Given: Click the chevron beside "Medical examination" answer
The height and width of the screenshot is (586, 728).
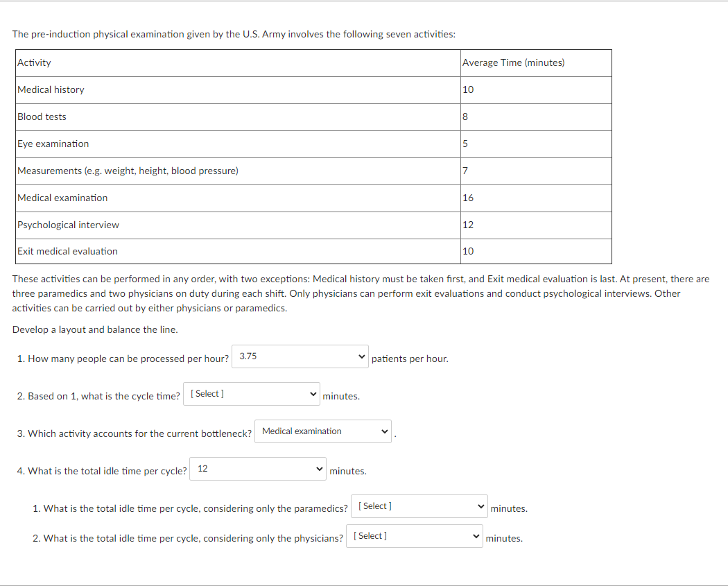Looking at the screenshot, I should 383,431.
